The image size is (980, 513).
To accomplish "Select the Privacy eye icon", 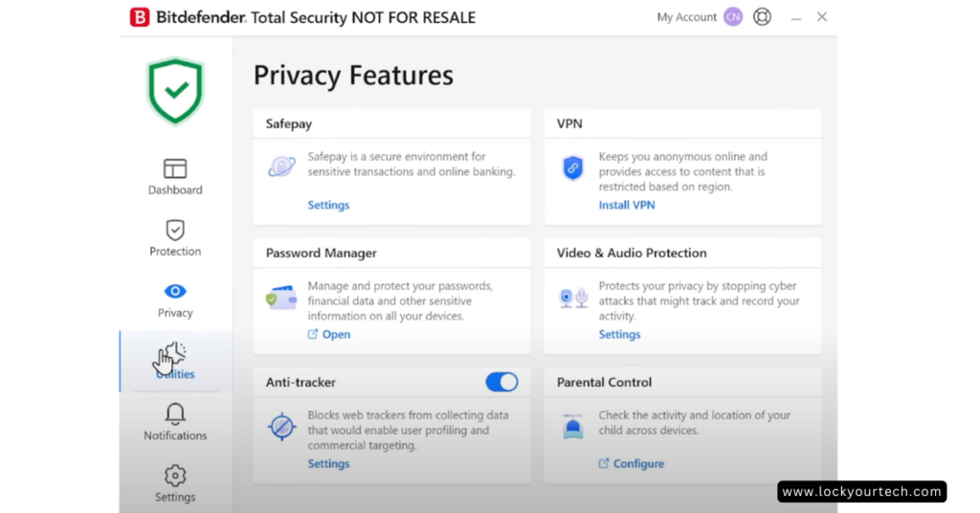I will click(x=175, y=291).
